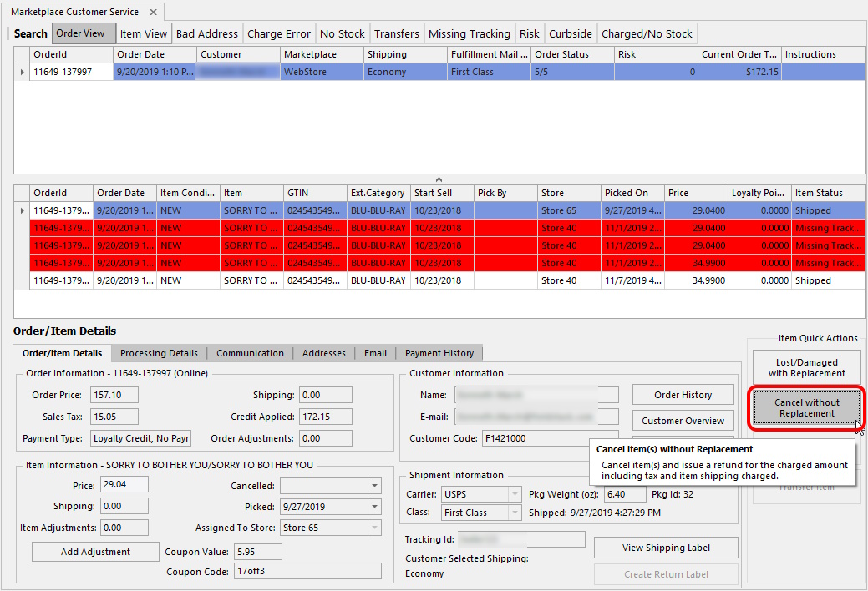
Task: Click the Create Return Label button
Action: 666,574
